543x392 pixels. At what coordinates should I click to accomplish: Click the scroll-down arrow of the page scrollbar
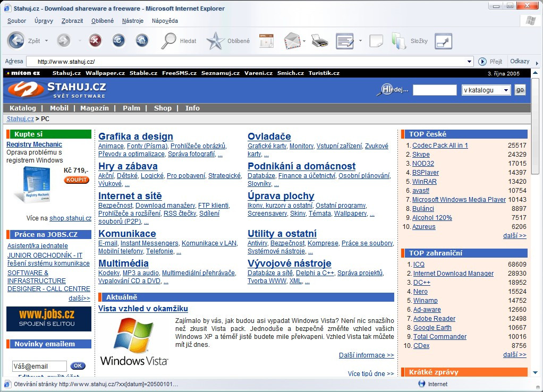535,372
